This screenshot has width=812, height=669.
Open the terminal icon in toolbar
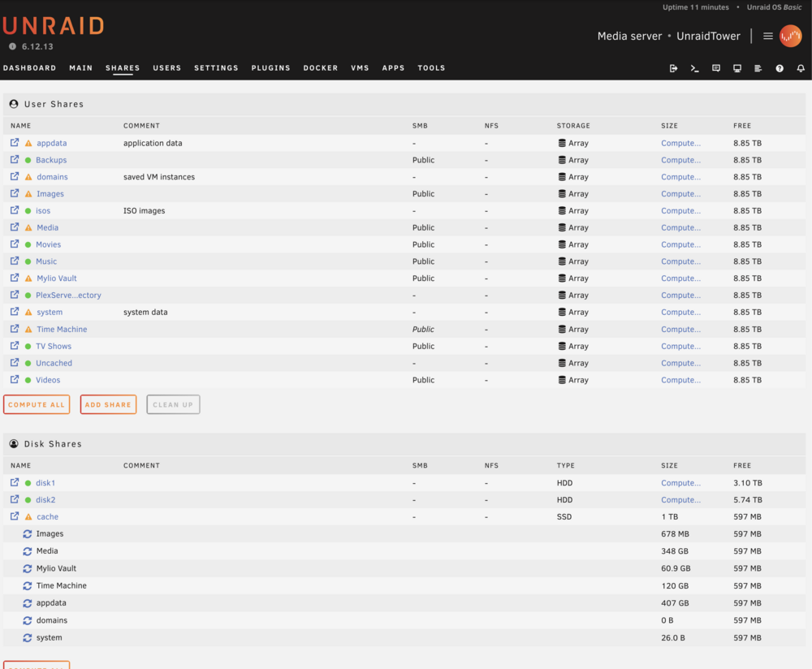(694, 68)
